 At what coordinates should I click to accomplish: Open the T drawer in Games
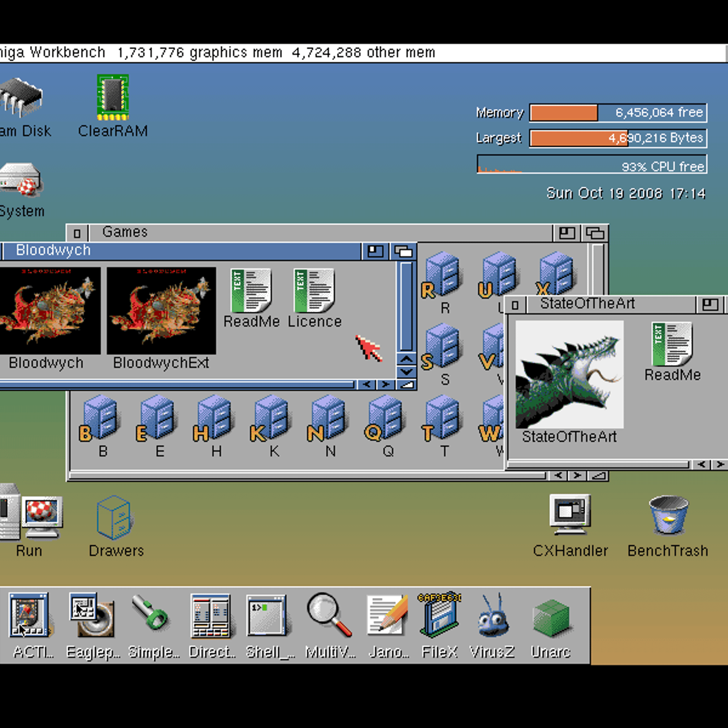442,419
